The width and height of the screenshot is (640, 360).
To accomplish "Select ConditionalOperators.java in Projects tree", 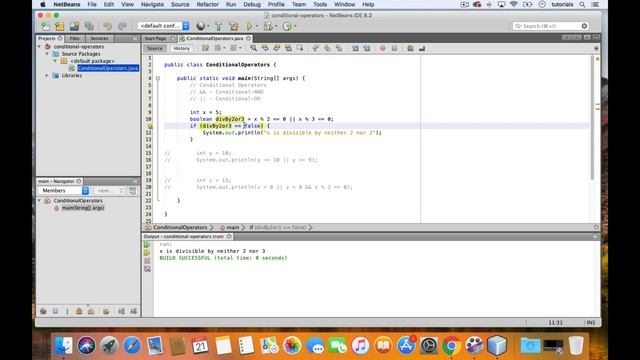I will coord(108,68).
